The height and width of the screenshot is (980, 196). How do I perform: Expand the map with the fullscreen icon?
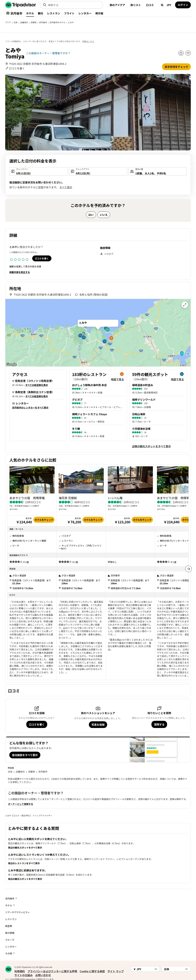point(185,305)
